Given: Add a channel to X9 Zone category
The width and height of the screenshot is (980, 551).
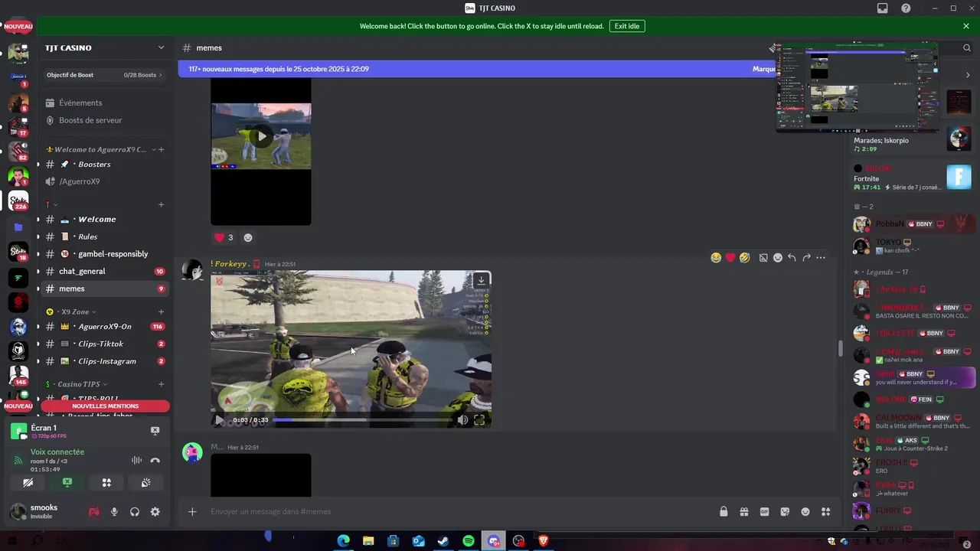Looking at the screenshot, I should point(161,311).
